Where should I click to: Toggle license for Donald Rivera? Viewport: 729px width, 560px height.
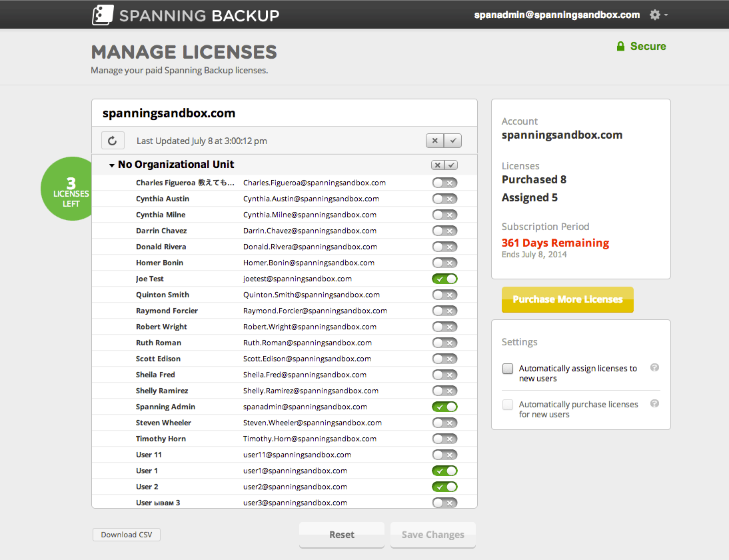point(444,247)
